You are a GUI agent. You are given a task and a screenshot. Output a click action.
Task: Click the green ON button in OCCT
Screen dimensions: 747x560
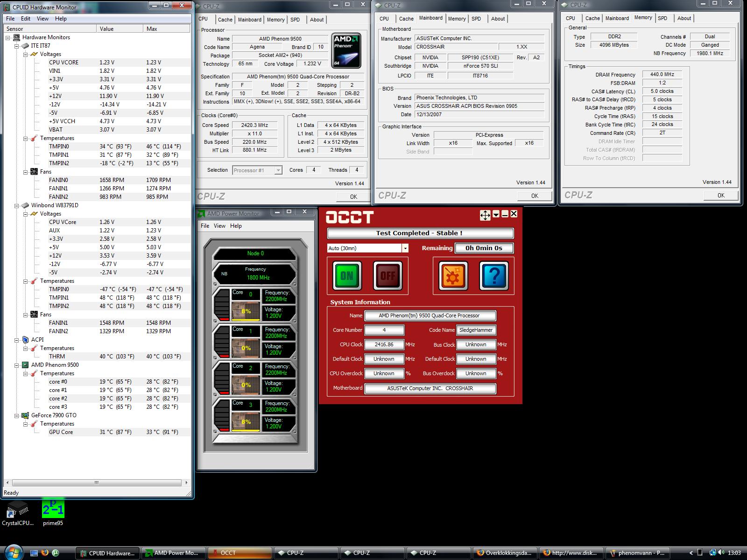[347, 275]
